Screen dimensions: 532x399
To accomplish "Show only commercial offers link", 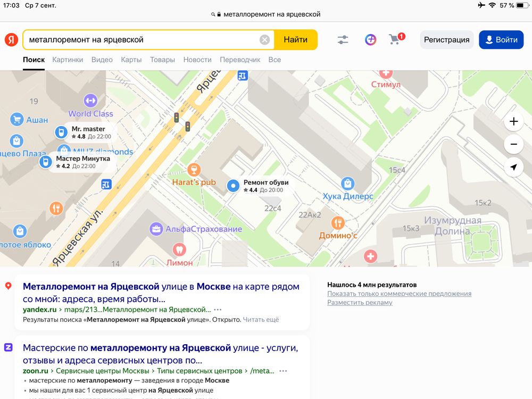I will pos(399,294).
